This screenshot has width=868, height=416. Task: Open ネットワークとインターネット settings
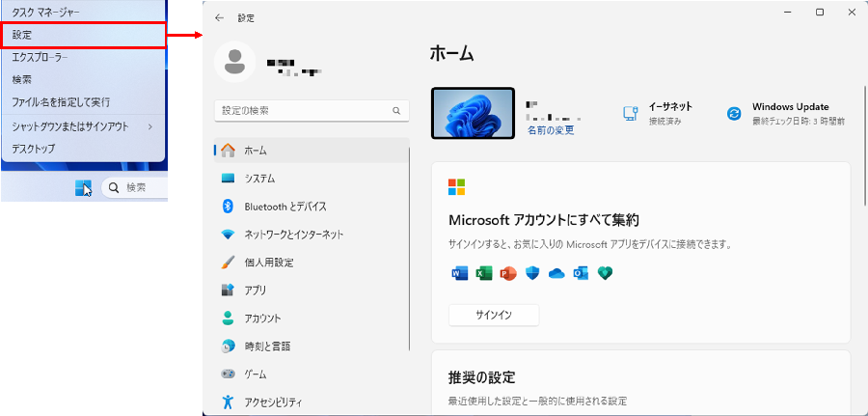(x=312, y=235)
